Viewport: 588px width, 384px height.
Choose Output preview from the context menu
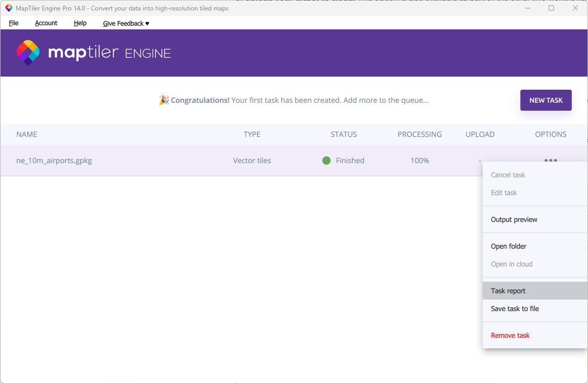click(x=514, y=219)
